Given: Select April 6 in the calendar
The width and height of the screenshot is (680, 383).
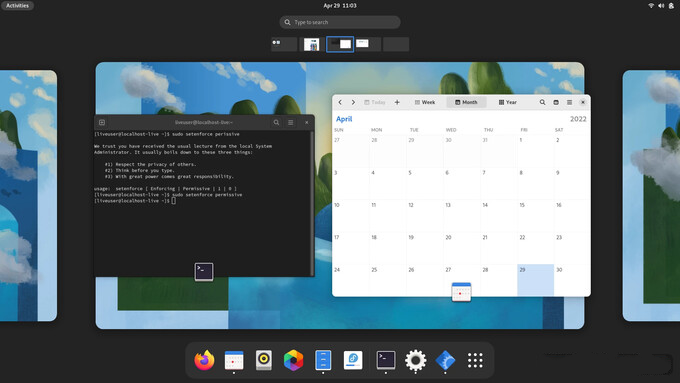Looking at the screenshot, I should click(x=461, y=183).
